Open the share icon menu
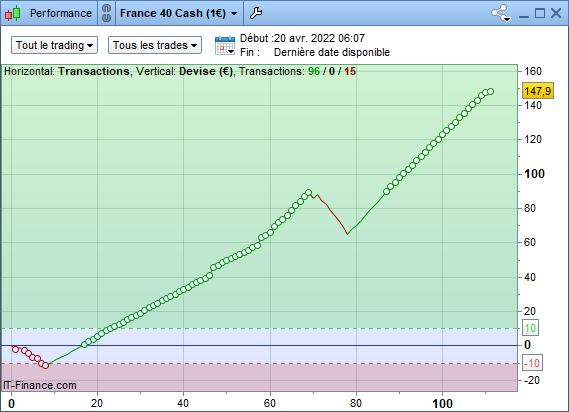The width and height of the screenshot is (569, 412). pos(501,13)
